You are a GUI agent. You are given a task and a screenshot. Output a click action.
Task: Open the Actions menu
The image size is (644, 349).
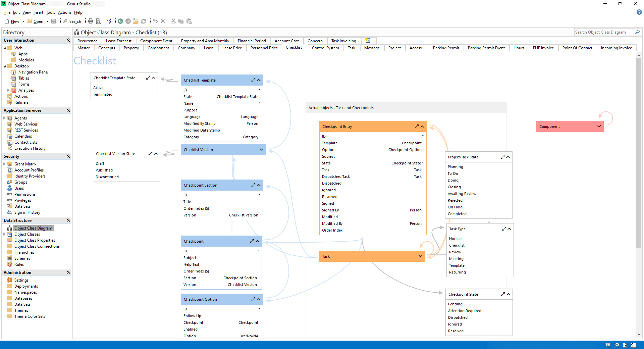coord(64,12)
